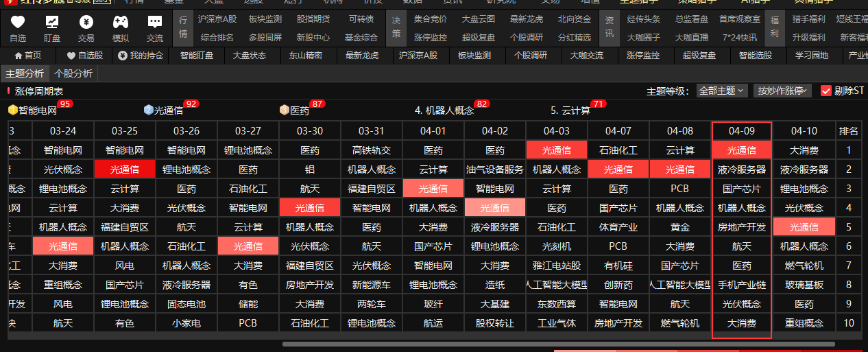The height and width of the screenshot is (352, 868).
Task: Uncheck the 剔除ST checkbox
Action: point(826,91)
